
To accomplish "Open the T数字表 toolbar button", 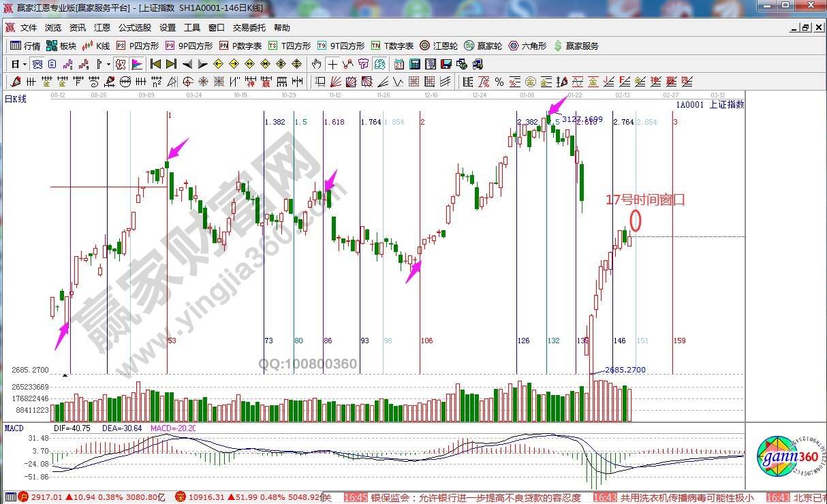I will tap(392, 46).
